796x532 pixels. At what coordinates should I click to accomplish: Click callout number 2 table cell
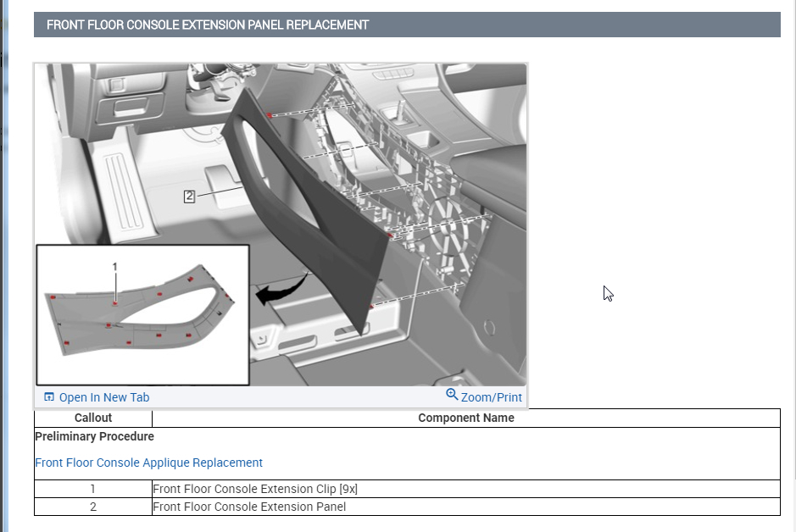[93, 507]
